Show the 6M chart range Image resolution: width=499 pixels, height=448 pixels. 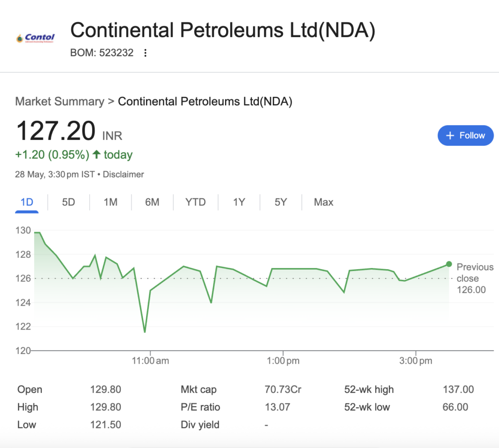[152, 202]
